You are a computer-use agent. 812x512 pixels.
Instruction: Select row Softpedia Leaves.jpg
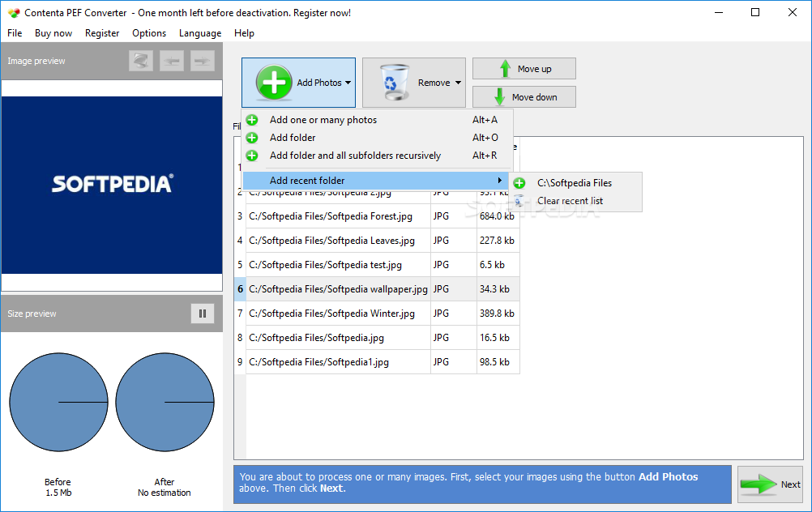(377, 241)
